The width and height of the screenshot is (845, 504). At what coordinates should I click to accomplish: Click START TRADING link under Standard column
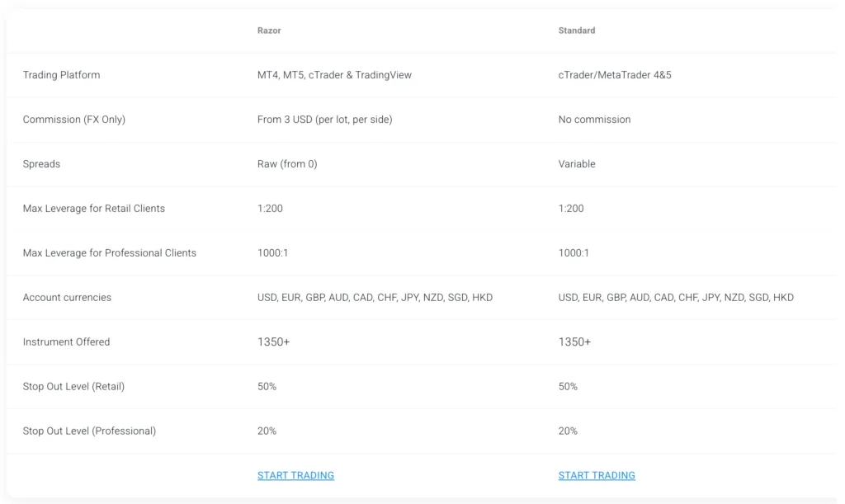pyautogui.click(x=597, y=475)
